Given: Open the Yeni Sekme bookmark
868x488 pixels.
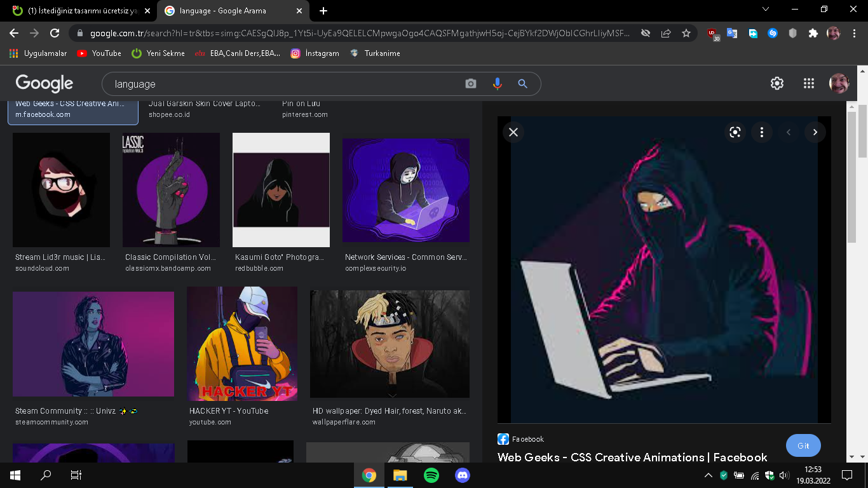Looking at the screenshot, I should click(158, 53).
